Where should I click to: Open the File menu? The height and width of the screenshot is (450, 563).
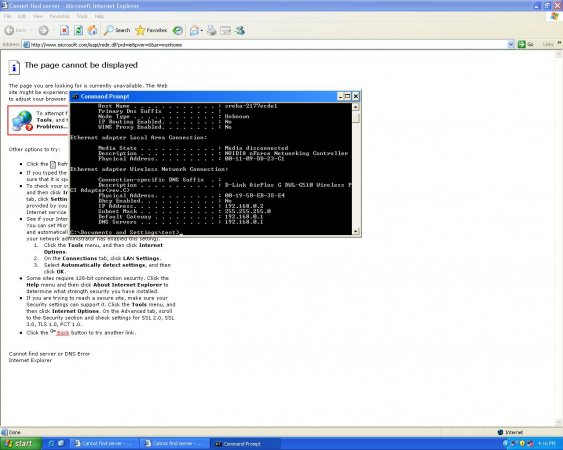pos(7,16)
